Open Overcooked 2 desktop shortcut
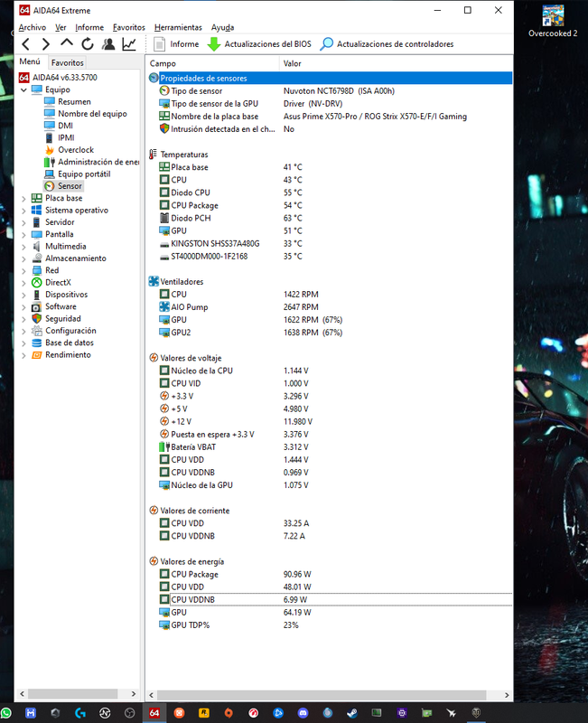The image size is (588, 723). pyautogui.click(x=553, y=21)
